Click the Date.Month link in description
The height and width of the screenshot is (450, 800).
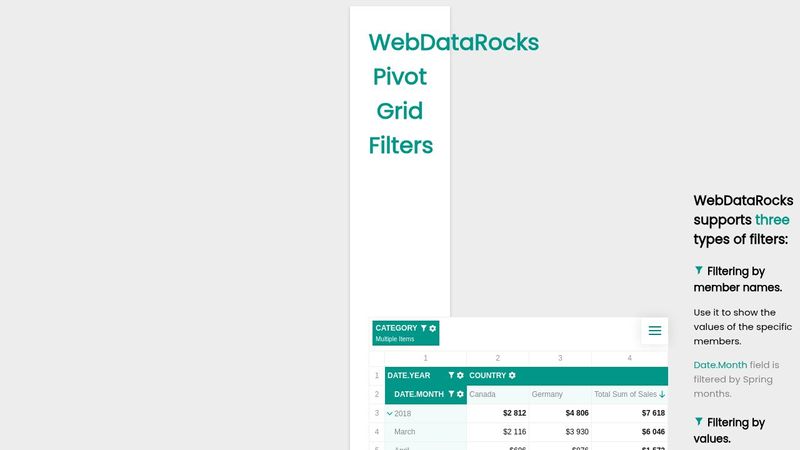720,365
